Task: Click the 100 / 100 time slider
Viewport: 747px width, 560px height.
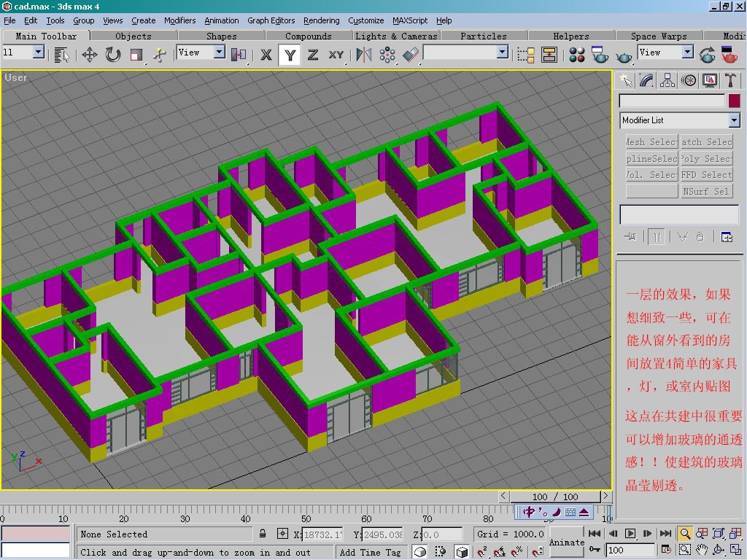Action: click(x=555, y=497)
